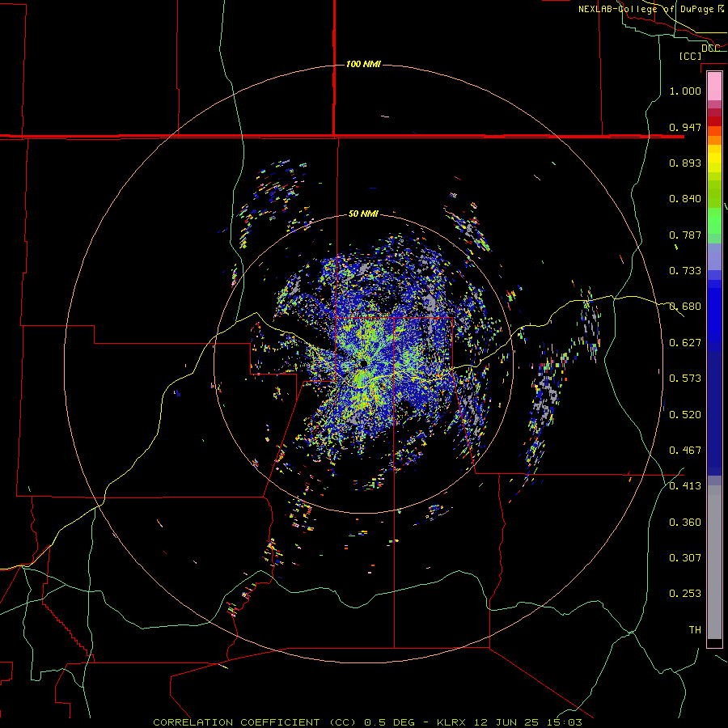Pick the bright green segment of the color bar
This screenshot has width=728, height=728.
pos(714,221)
